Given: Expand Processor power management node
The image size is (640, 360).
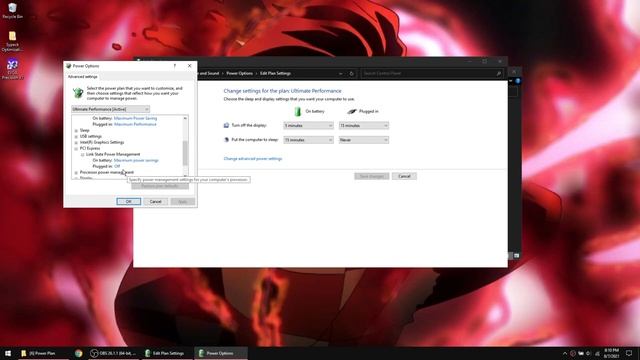Looking at the screenshot, I should click(x=76, y=173).
